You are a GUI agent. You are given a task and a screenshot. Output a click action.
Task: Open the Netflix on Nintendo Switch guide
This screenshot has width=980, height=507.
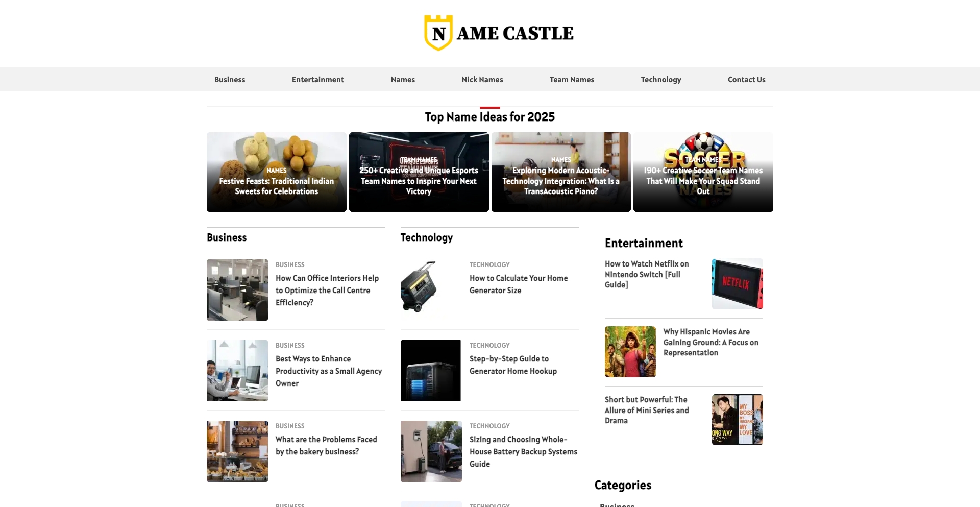click(647, 274)
